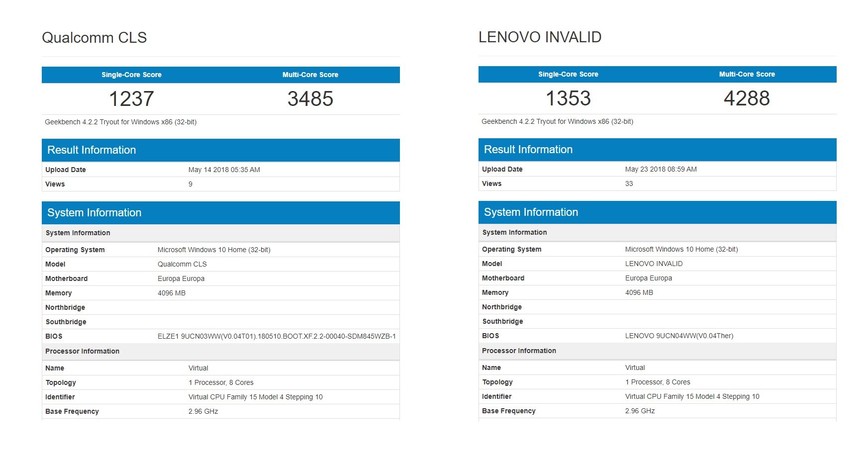Click Virtual CPU Family identifier in Qualcomm panel
This screenshot has width=868, height=458.
click(255, 397)
